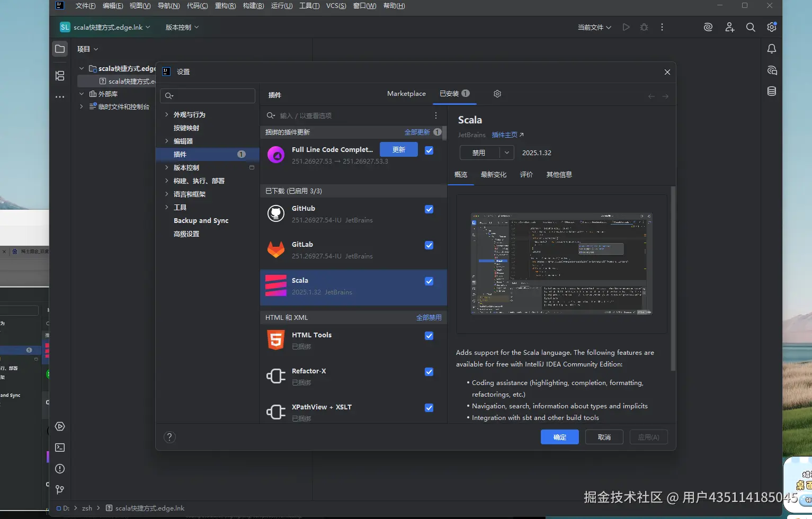Click the Scala plugin screenshot thumbnail

pos(561,264)
